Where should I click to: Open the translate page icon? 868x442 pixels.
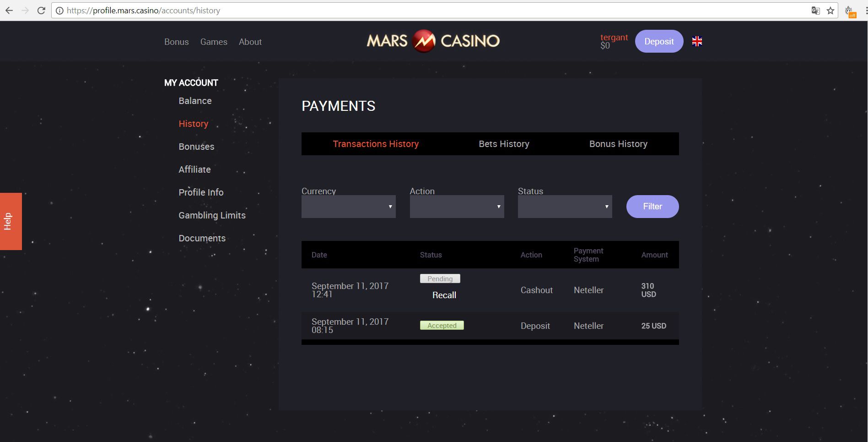pyautogui.click(x=815, y=11)
